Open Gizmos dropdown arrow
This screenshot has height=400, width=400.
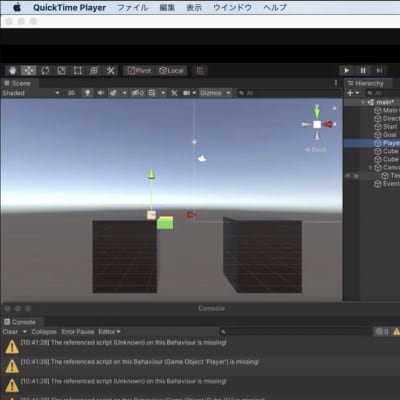tap(228, 93)
